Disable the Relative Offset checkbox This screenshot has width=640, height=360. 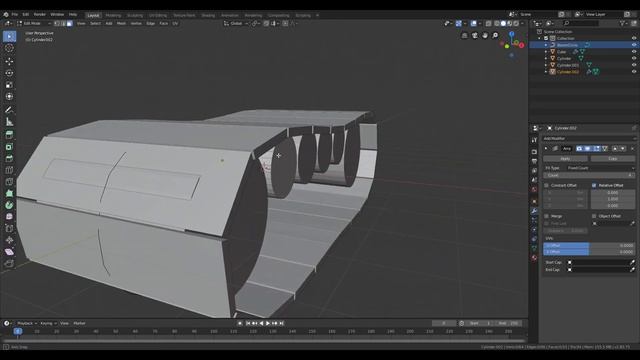click(594, 185)
